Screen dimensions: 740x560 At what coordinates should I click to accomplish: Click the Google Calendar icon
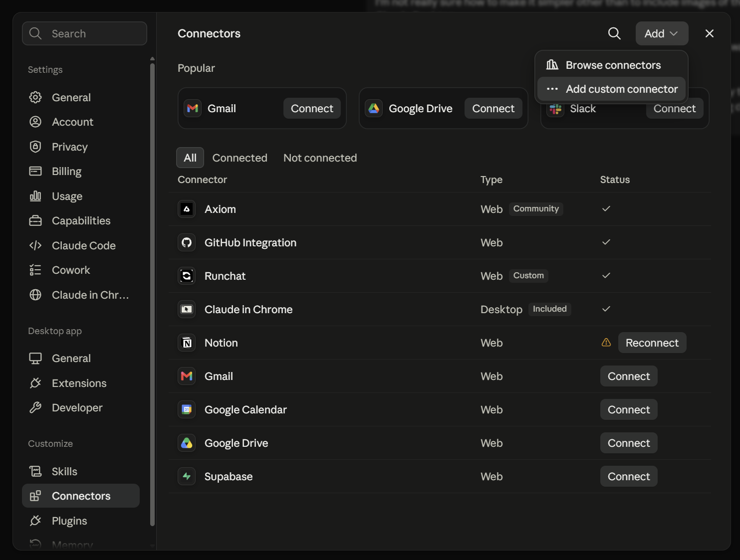point(187,409)
